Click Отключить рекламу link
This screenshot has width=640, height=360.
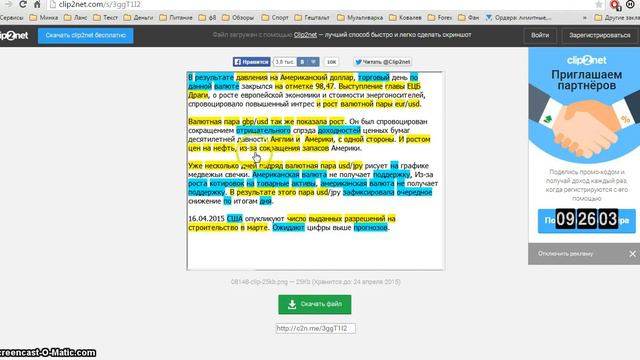[x=565, y=253]
